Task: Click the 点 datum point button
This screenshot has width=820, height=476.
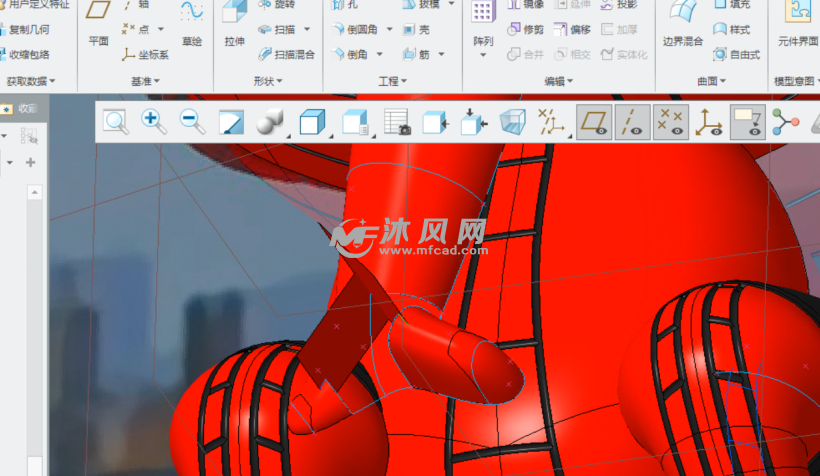Action: tap(135, 29)
